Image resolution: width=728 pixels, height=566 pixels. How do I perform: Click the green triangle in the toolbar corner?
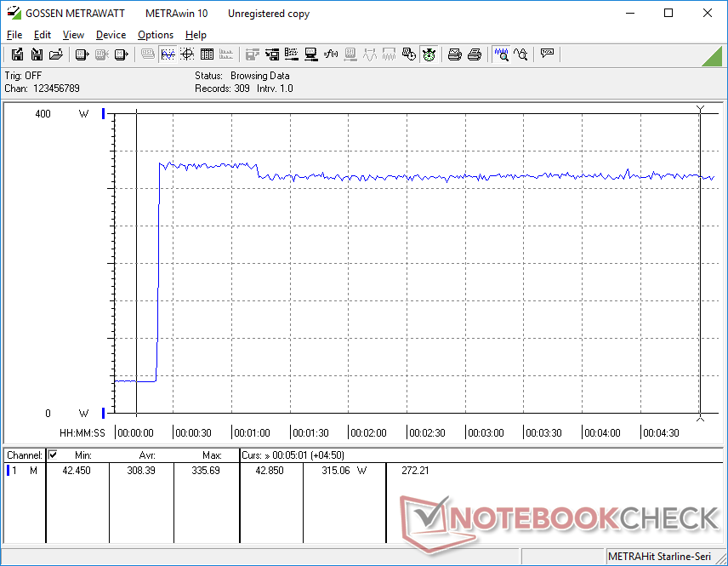(712, 56)
